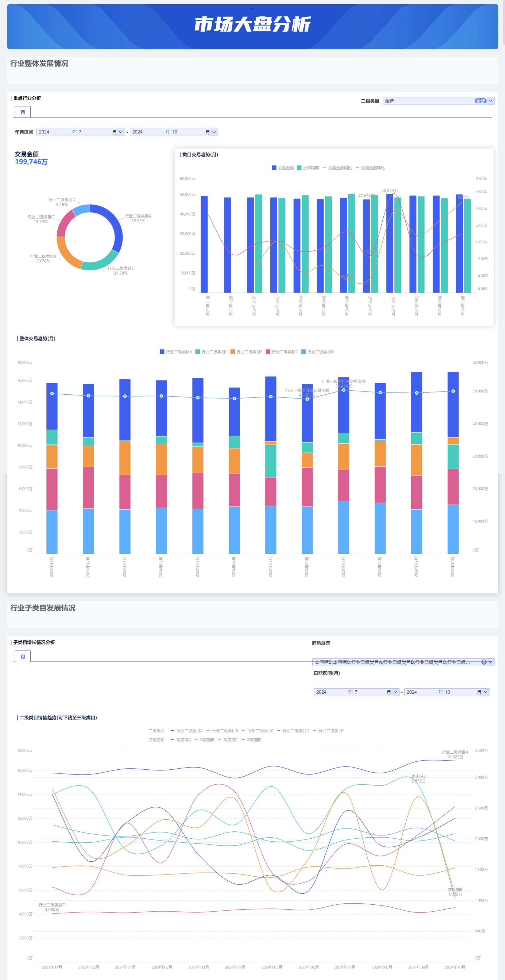Click 全部 badge in 二级类目 selector

coord(480,101)
